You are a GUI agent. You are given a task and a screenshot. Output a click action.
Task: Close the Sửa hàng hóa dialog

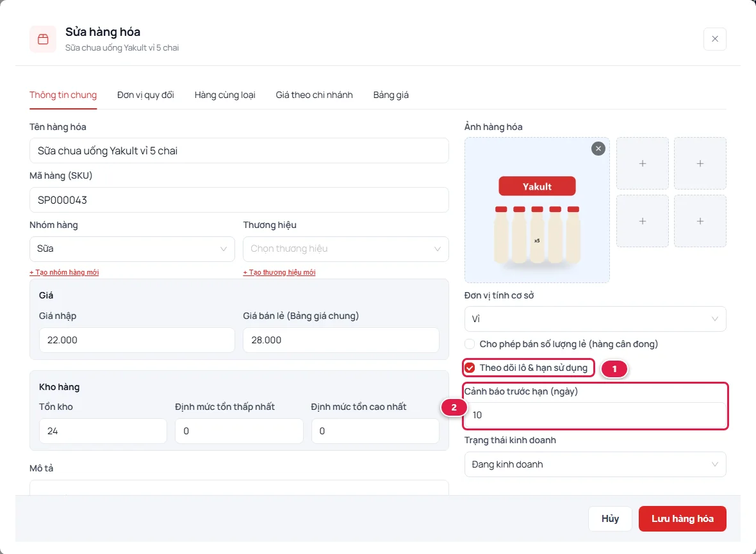click(714, 39)
